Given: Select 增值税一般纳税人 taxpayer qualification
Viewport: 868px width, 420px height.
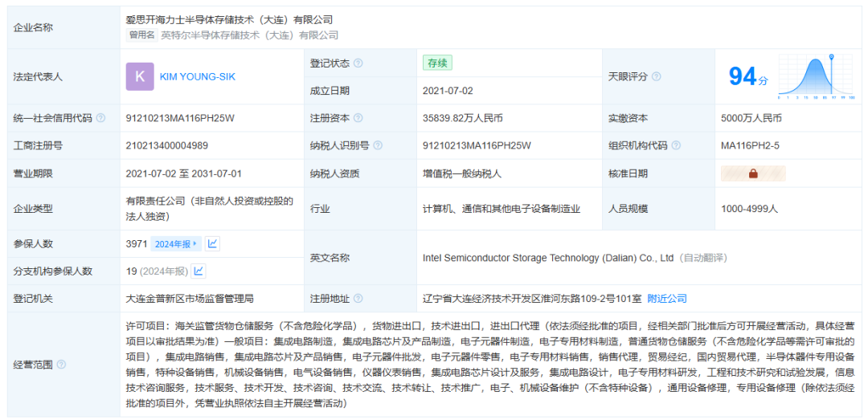Looking at the screenshot, I should pyautogui.click(x=461, y=173).
